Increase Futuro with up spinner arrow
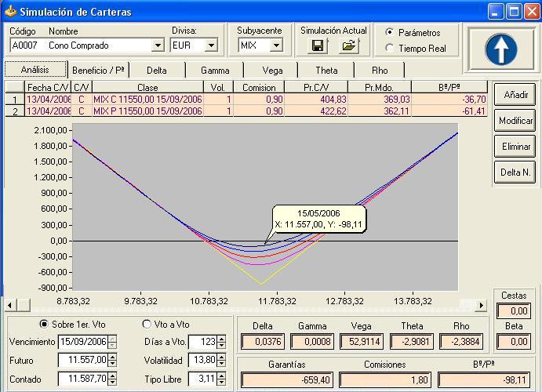542x392 pixels. (x=112, y=358)
